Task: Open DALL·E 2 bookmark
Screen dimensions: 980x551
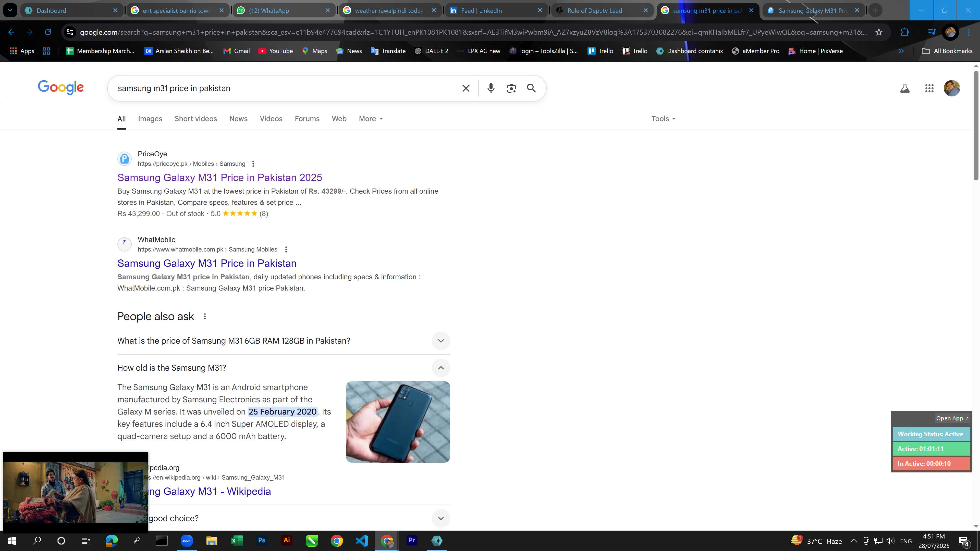Action: point(431,51)
